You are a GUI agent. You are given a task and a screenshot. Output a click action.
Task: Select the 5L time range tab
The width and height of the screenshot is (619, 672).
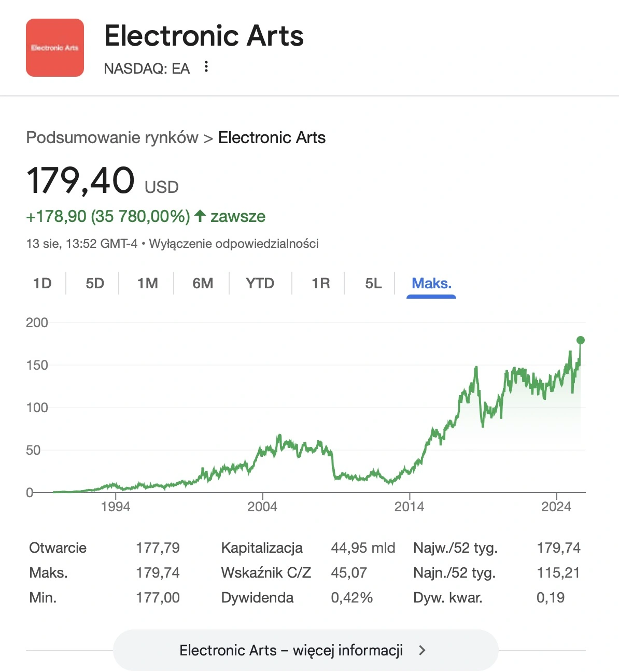[373, 283]
